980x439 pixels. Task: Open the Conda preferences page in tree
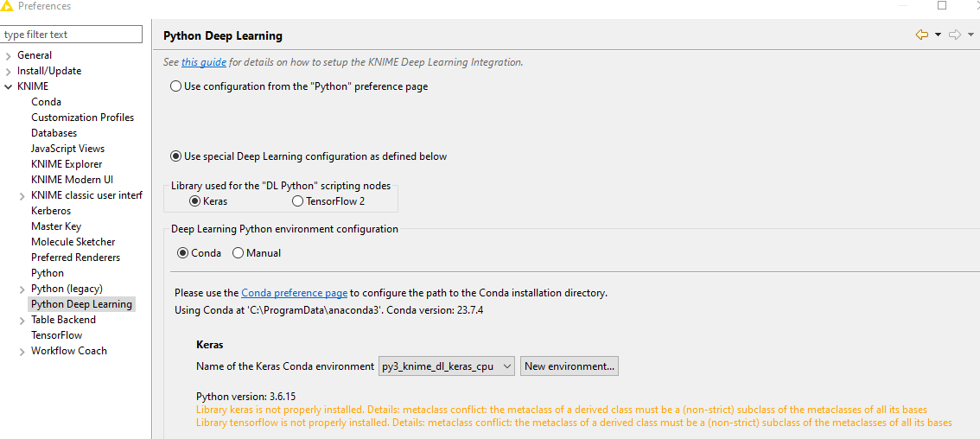tap(47, 102)
